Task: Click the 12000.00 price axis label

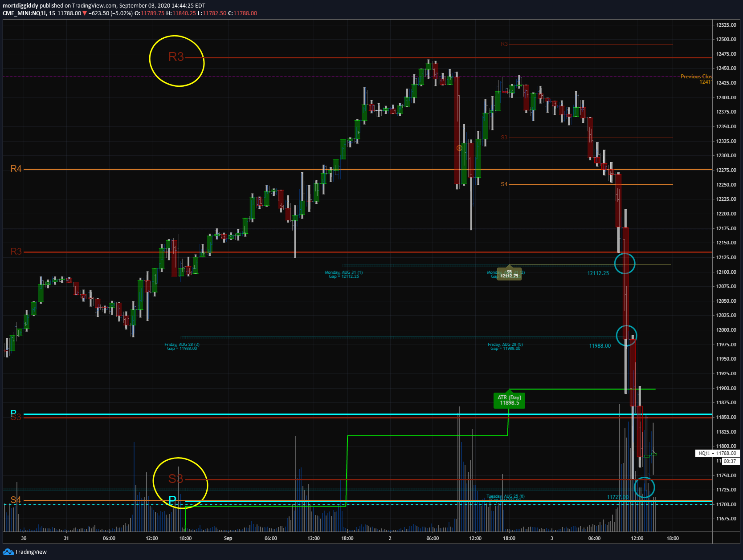Action: tap(726, 330)
